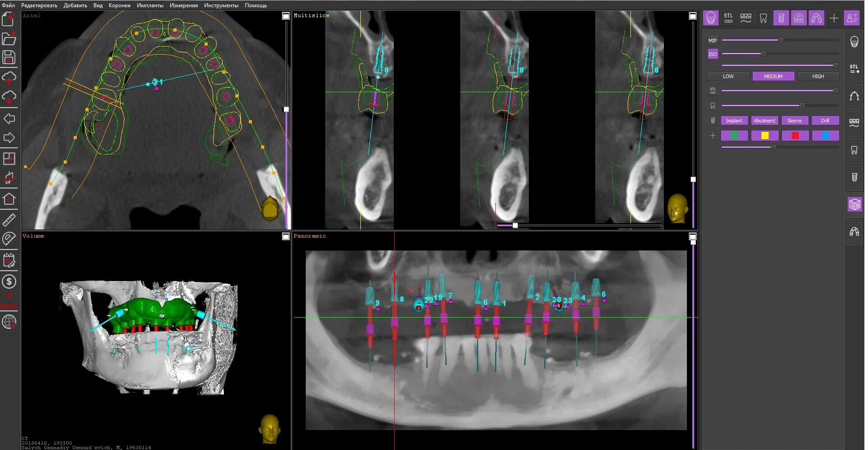
Task: Select the ruler measurement tool
Action: 9,220
